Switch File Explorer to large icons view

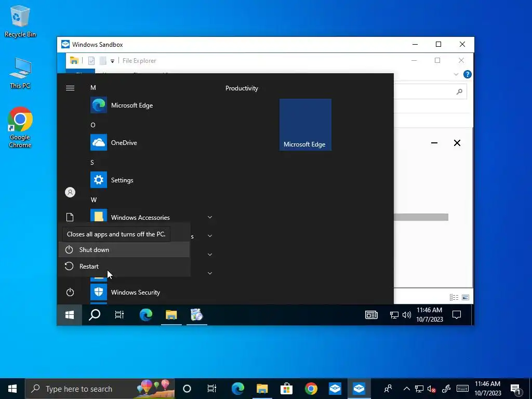click(x=465, y=298)
